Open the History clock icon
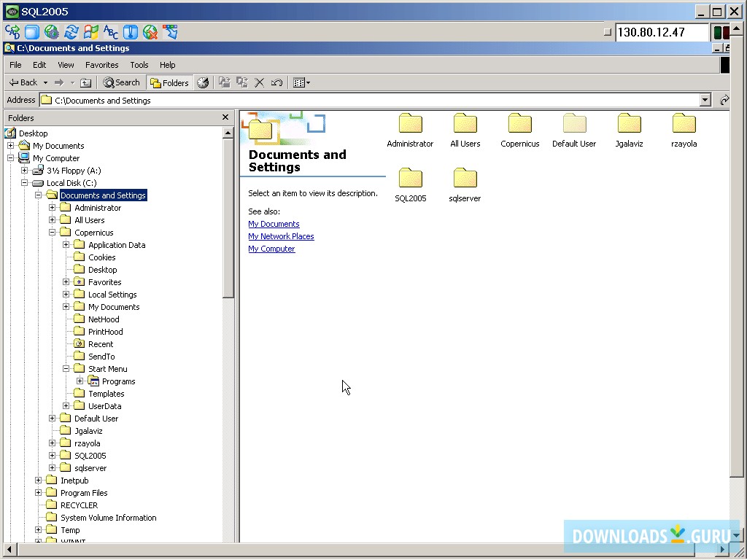747x560 pixels. point(203,83)
